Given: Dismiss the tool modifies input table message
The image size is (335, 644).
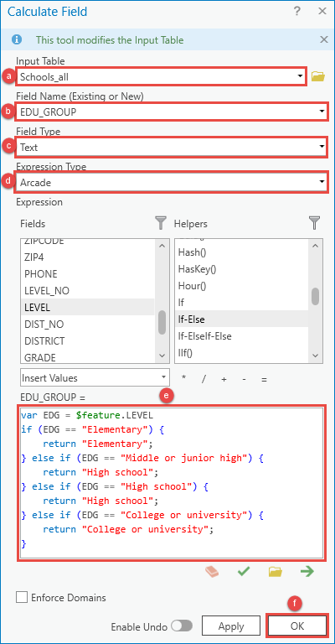Looking at the screenshot, I should point(324,40).
